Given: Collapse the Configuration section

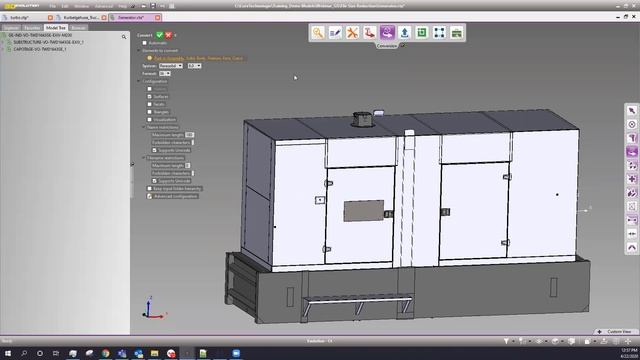Looking at the screenshot, I should click(139, 81).
